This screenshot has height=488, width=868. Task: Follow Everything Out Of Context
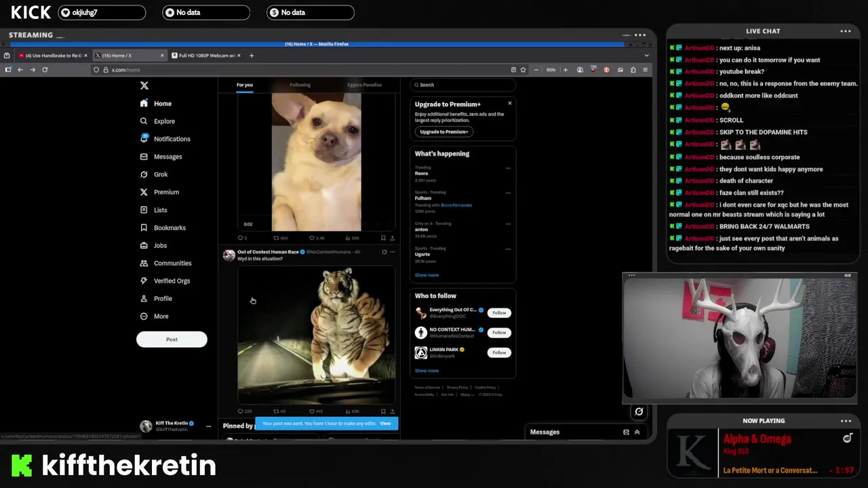coord(499,312)
